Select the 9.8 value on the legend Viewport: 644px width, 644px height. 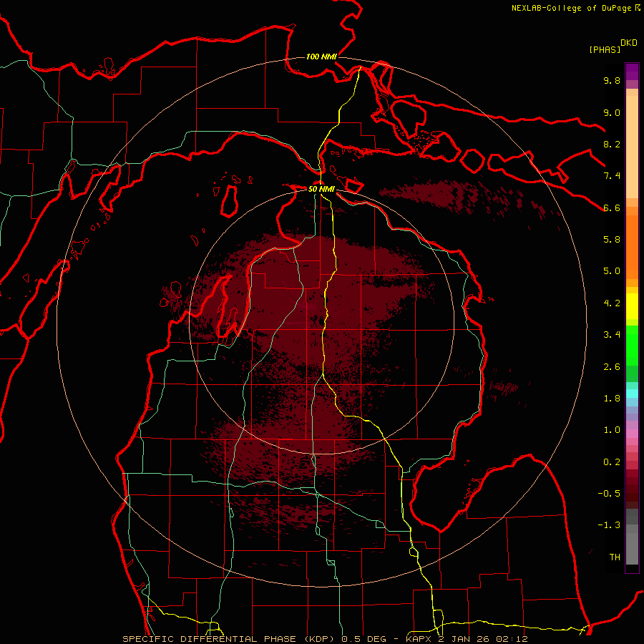tap(612, 80)
